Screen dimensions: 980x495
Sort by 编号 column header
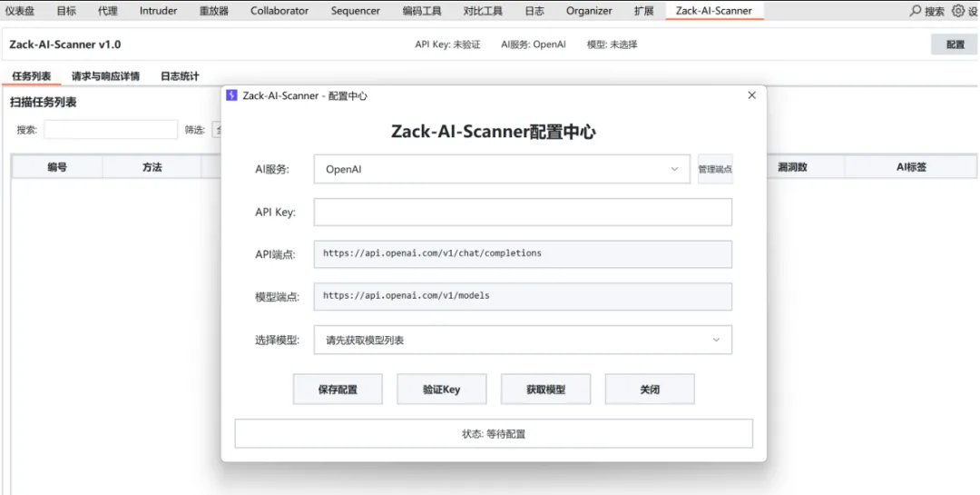pyautogui.click(x=57, y=167)
